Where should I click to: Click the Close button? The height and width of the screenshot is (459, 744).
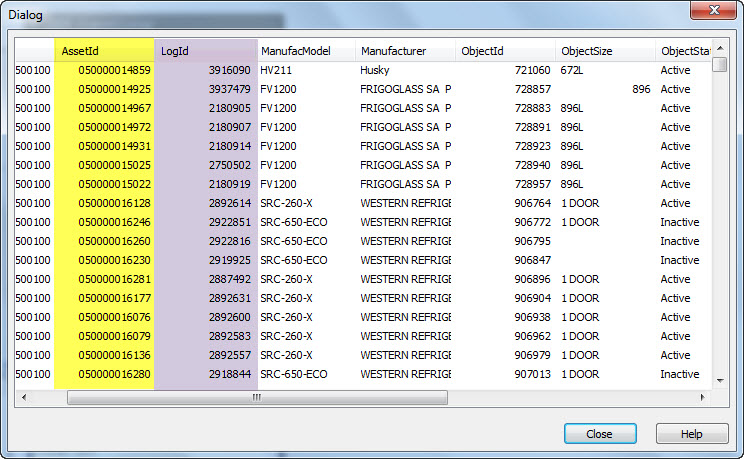click(x=600, y=433)
